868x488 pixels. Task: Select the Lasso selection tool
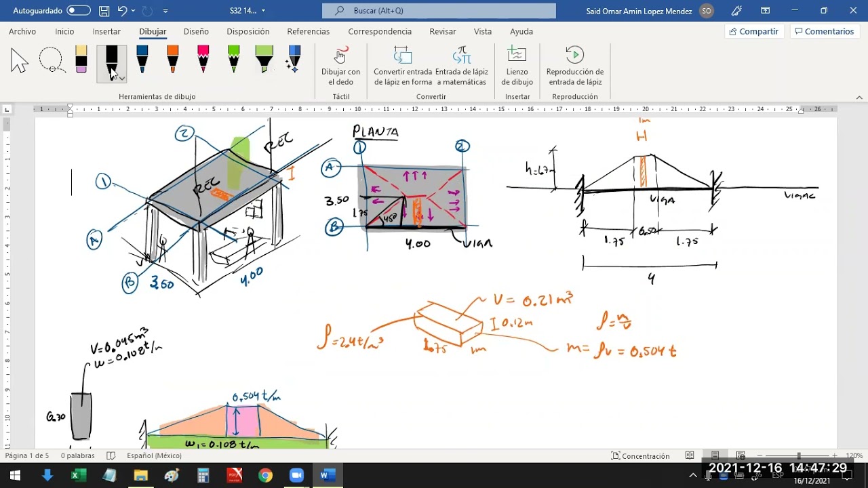click(52, 60)
